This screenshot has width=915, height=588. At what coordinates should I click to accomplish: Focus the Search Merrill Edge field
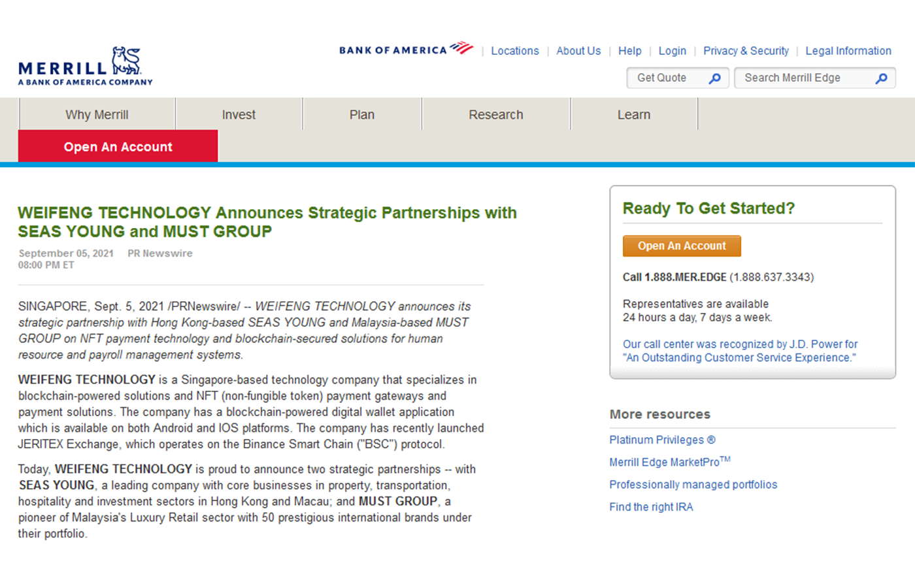pos(814,78)
